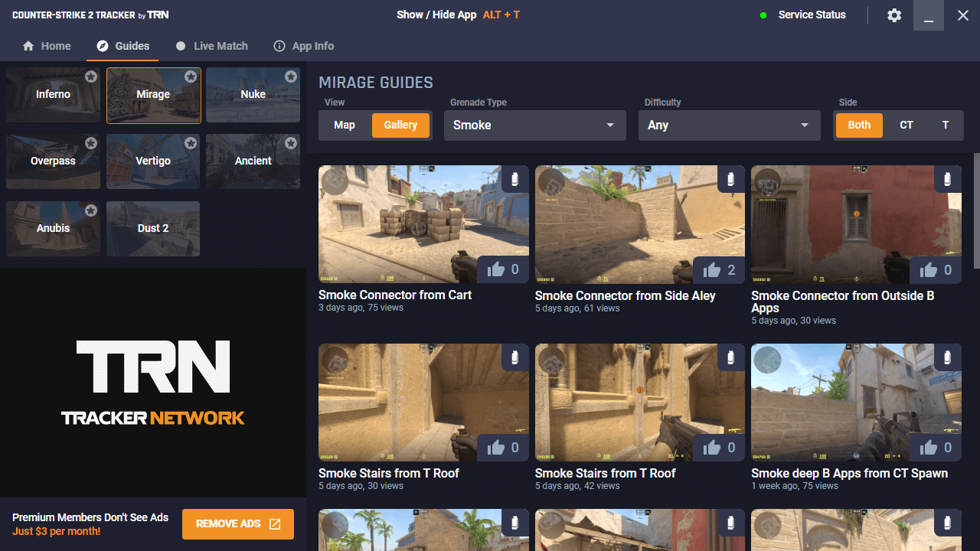Open the App Info tab
The image size is (980, 551).
click(304, 46)
